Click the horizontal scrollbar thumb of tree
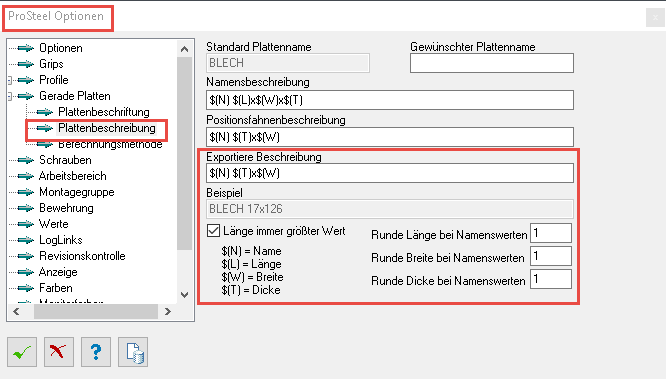The width and height of the screenshot is (666, 379). click(x=96, y=311)
